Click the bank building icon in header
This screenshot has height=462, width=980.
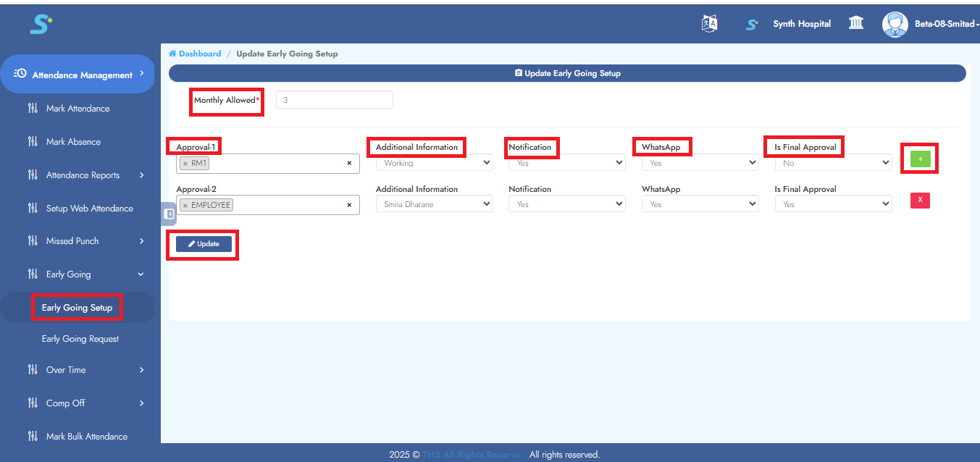coord(855,24)
